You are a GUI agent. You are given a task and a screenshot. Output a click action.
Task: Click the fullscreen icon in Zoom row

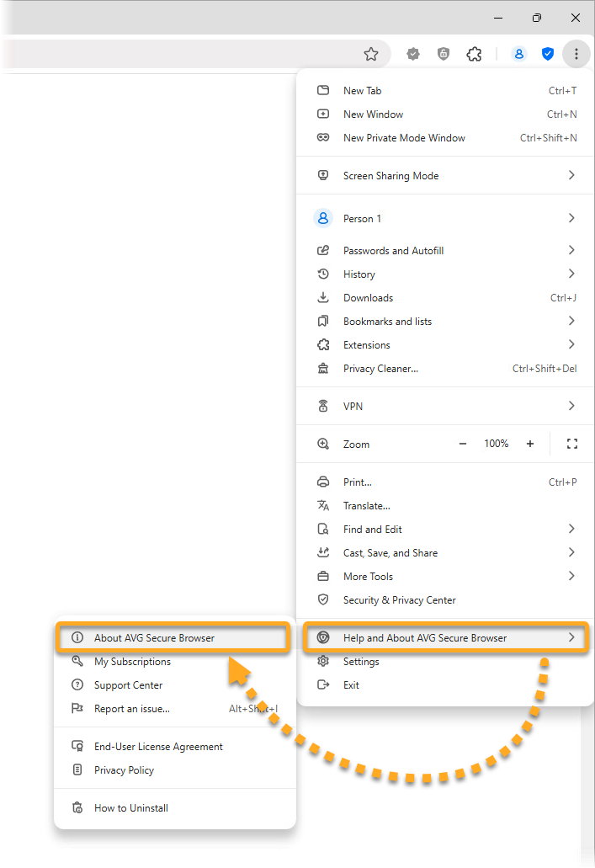pos(572,444)
